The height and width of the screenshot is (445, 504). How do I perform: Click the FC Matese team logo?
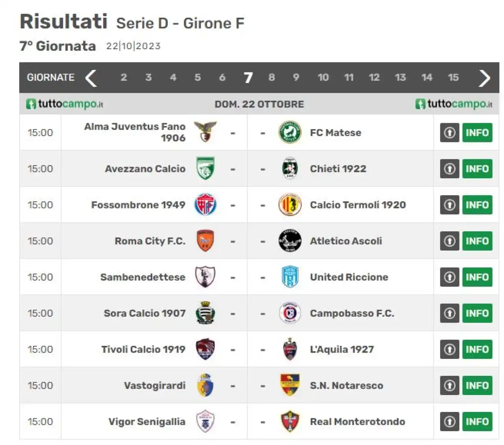tap(290, 132)
